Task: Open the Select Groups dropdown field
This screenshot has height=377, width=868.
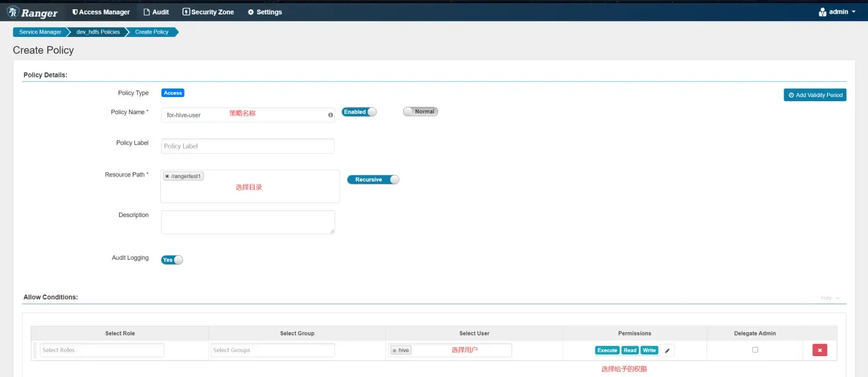Action: point(273,350)
